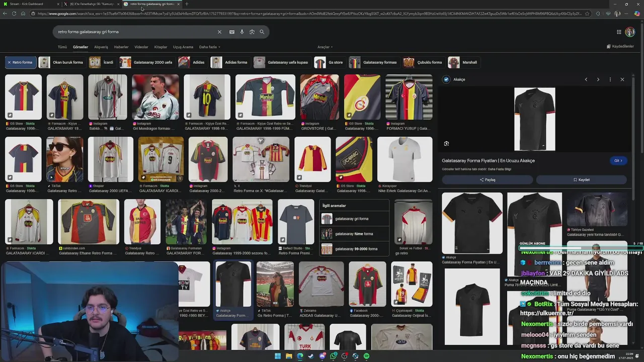Screen dimensions: 644x362
Task: Switch to Kitaplar tab
Action: click(x=160, y=47)
